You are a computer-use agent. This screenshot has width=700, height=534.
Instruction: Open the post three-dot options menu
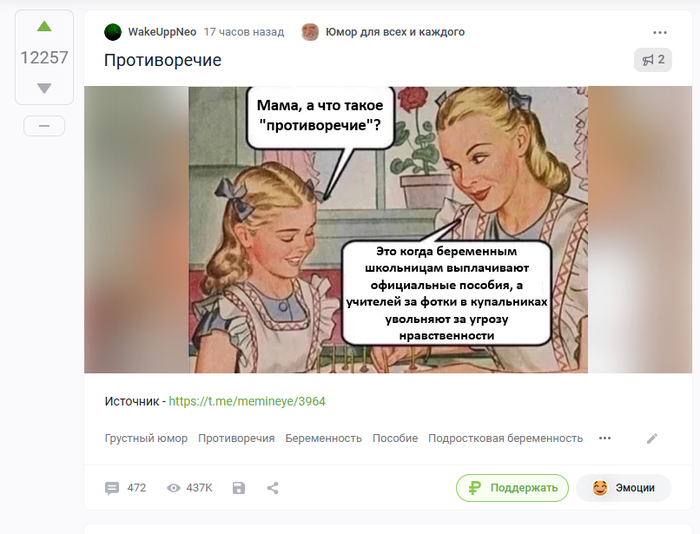(659, 33)
